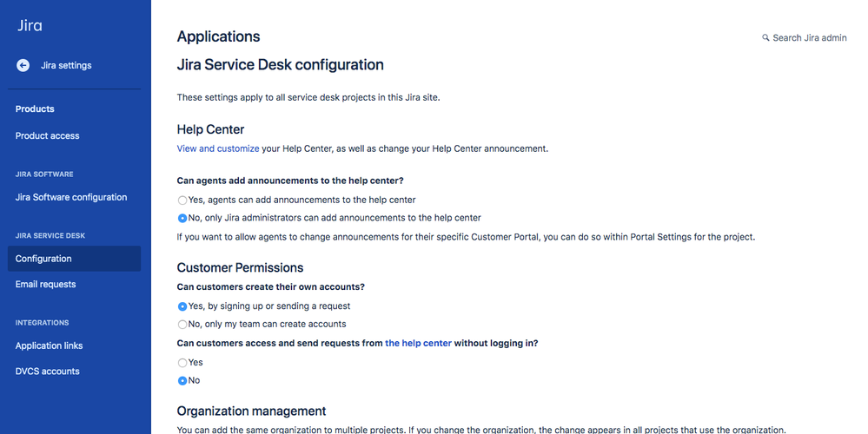Open the View and customize link
The image size is (868, 434).
click(x=218, y=148)
